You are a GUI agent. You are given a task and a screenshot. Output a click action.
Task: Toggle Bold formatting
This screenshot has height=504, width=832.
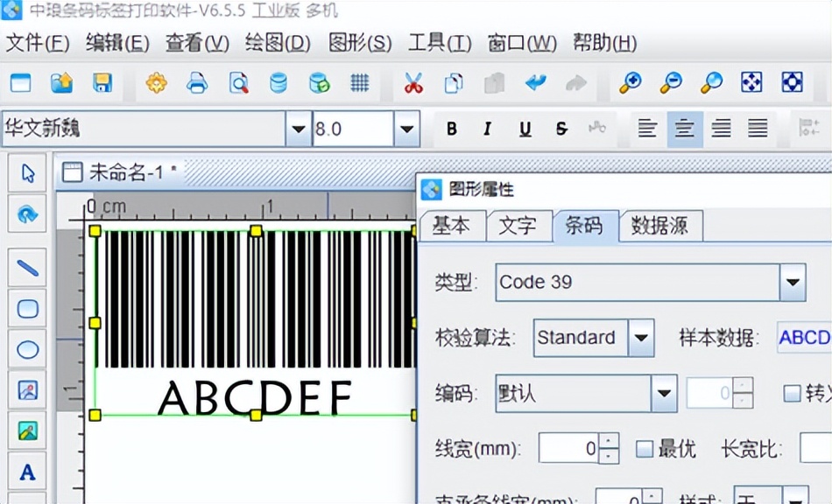coord(452,129)
